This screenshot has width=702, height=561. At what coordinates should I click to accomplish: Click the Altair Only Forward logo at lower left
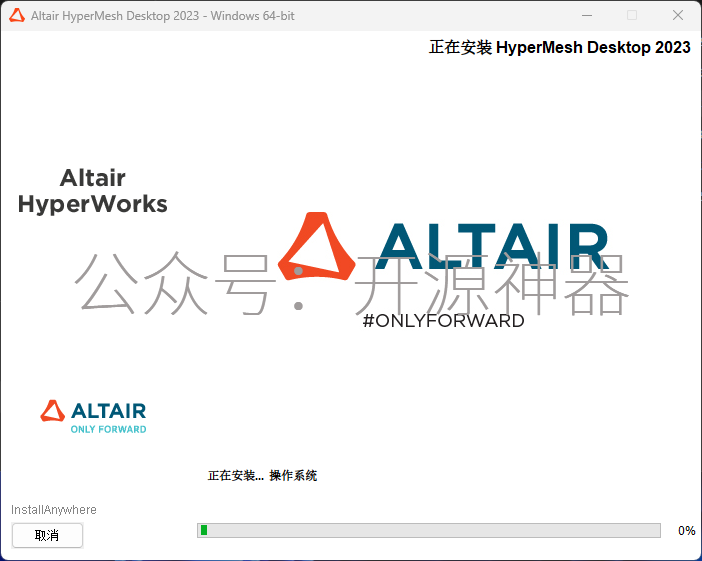pos(93,416)
